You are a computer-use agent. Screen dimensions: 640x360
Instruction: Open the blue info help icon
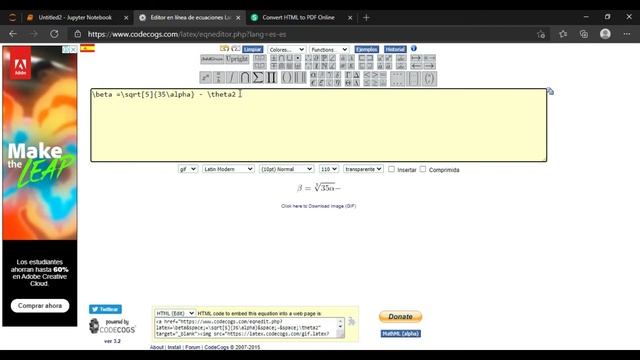pos(413,49)
